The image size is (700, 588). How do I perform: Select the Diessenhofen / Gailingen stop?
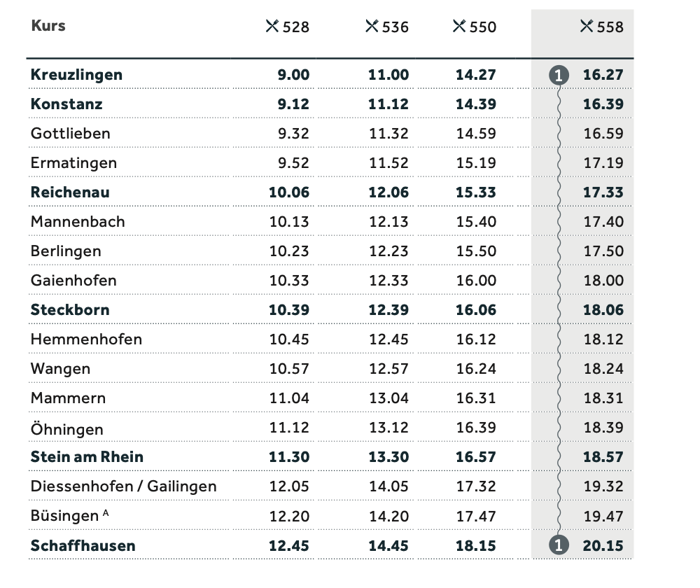click(x=124, y=486)
